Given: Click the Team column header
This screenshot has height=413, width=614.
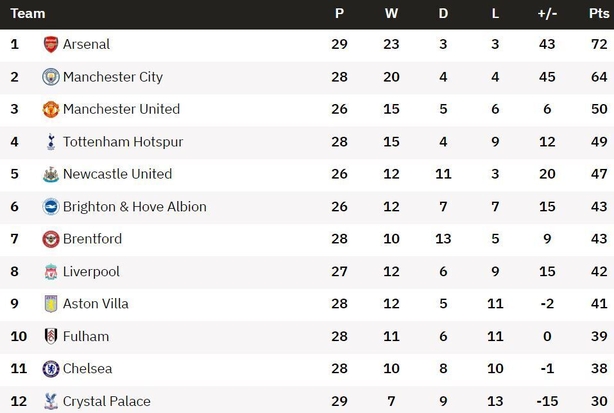Looking at the screenshot, I should [x=28, y=14].
